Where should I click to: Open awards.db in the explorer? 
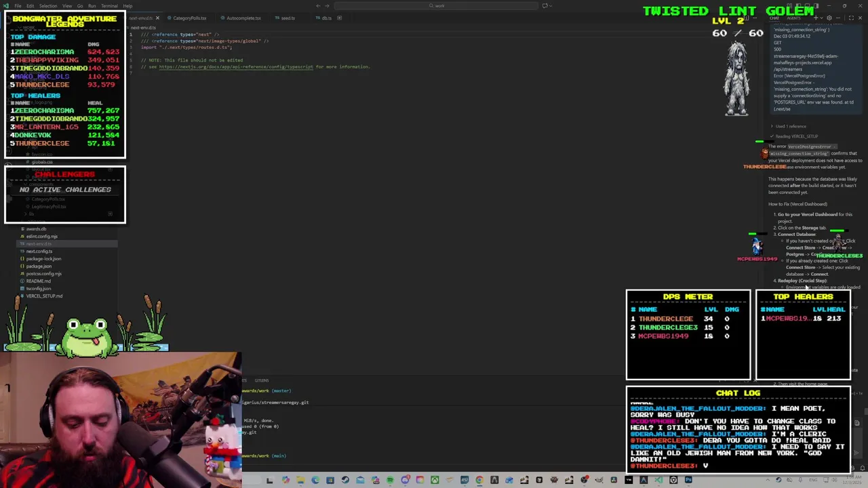click(36, 229)
